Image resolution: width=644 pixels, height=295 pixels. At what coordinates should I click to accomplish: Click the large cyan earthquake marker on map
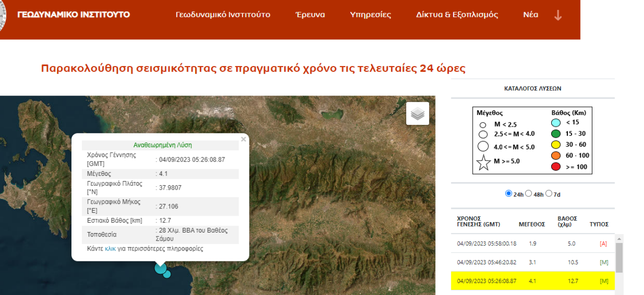click(x=161, y=269)
